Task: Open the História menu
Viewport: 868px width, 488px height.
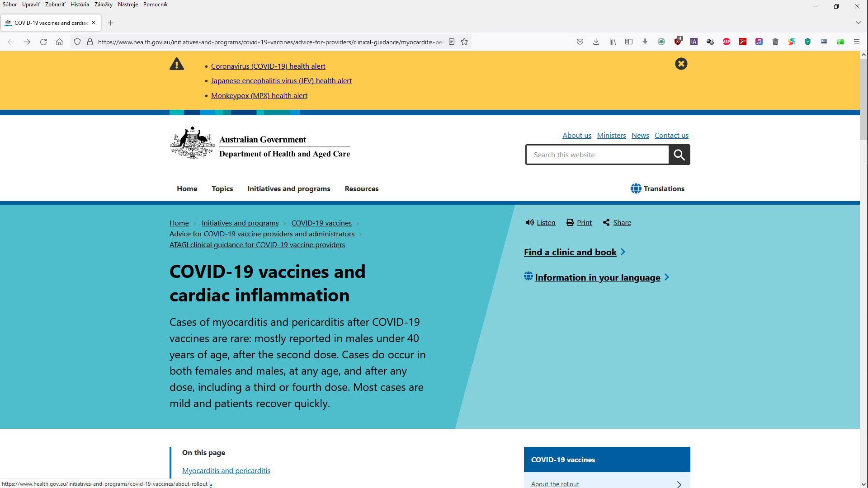Action: coord(80,5)
